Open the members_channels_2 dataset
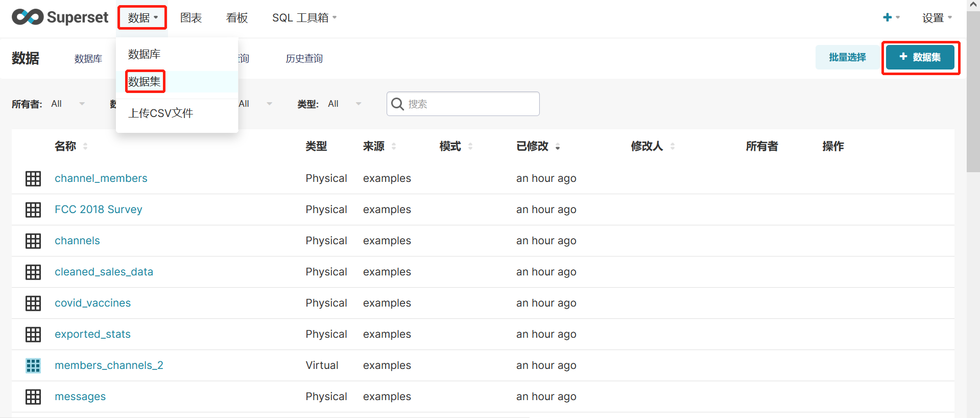This screenshot has width=980, height=418. click(109, 365)
